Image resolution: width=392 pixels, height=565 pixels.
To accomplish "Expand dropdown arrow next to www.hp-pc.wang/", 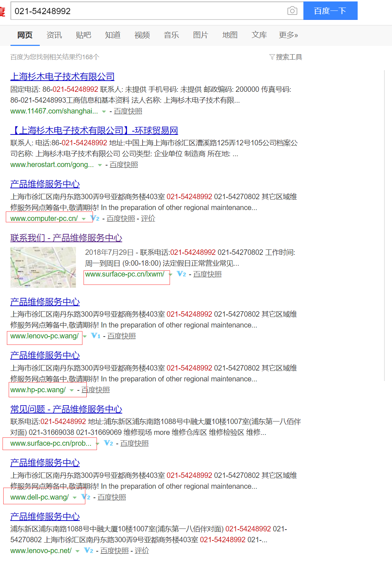I will pyautogui.click(x=72, y=390).
